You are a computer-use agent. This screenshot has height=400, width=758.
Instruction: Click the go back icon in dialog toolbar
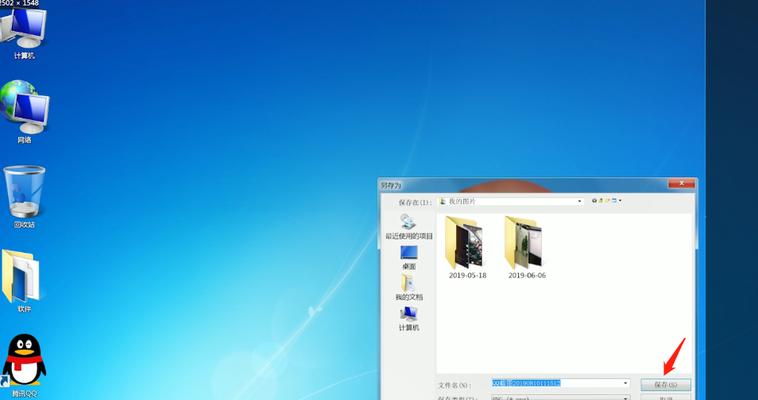click(x=595, y=201)
